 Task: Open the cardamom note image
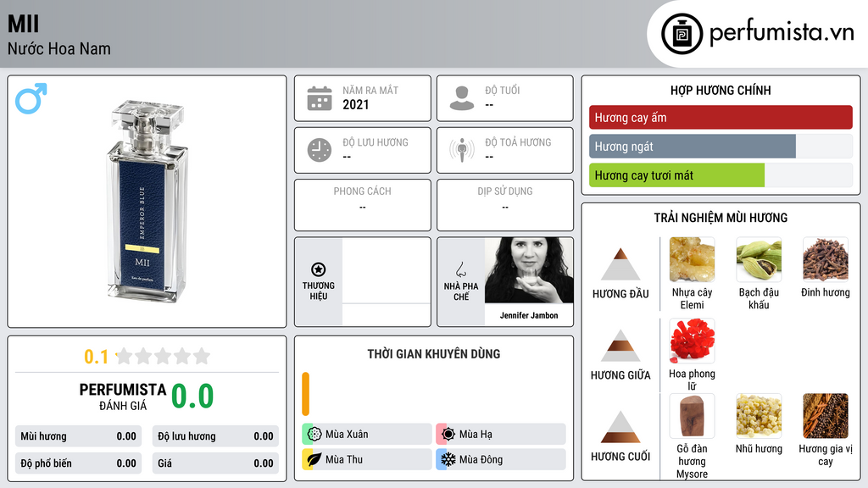point(759,259)
